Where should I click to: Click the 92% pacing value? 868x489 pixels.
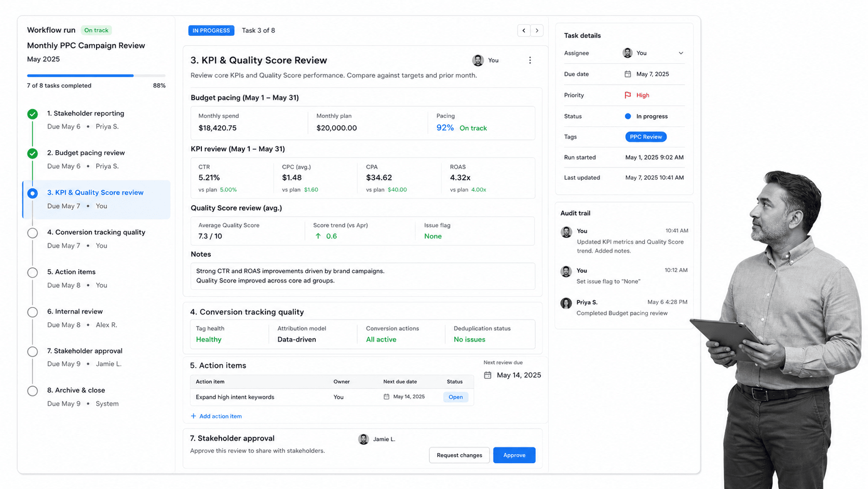point(445,128)
